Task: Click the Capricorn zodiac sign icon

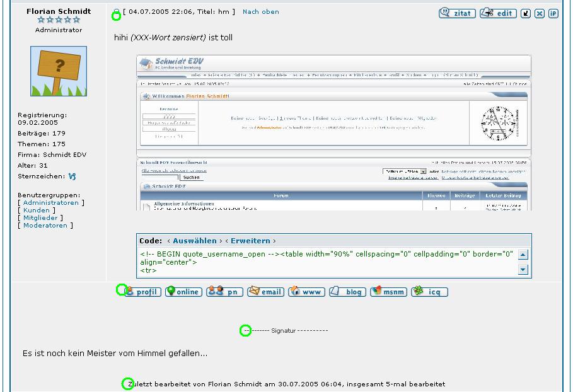Action: 72,177
